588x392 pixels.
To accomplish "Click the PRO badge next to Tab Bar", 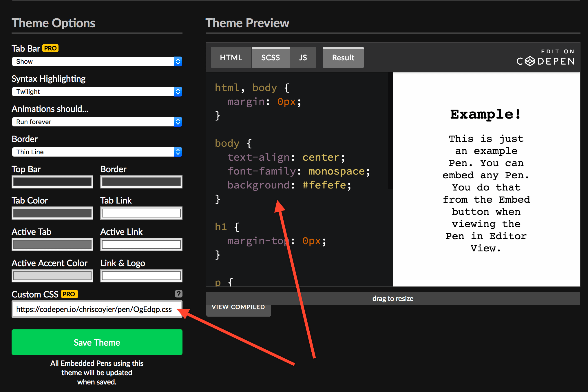I will (50, 48).
